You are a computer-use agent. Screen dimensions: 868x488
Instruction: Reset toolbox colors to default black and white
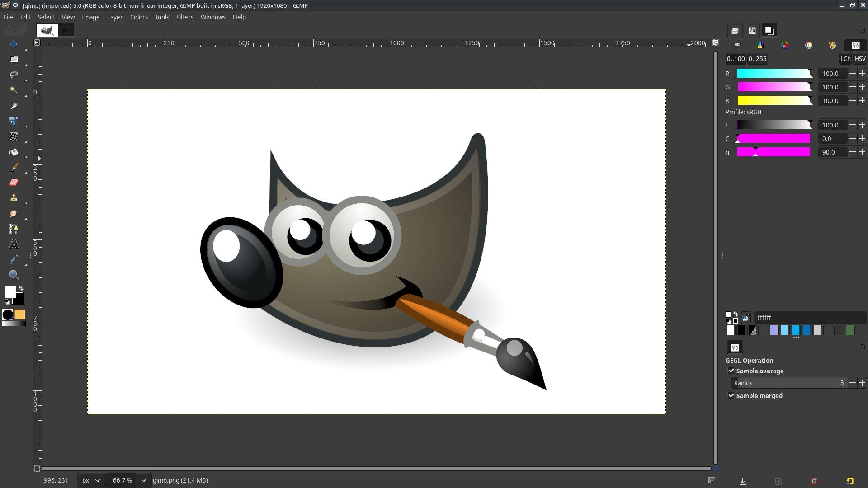(7, 301)
